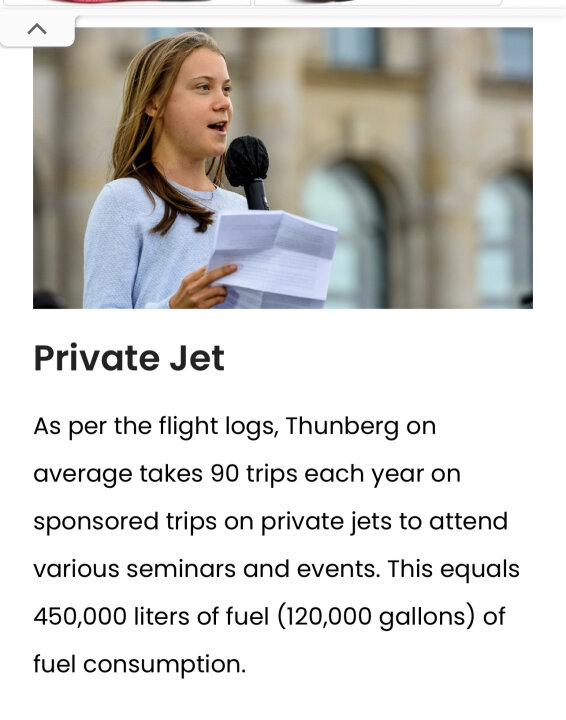The height and width of the screenshot is (720, 566).
Task: Open the dark product card at top right
Action: [378, 3]
